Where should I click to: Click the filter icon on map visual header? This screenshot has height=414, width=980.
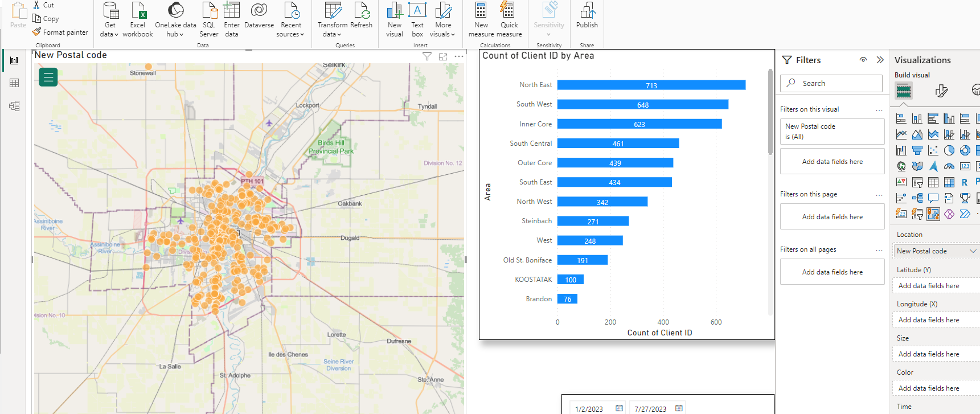point(427,56)
